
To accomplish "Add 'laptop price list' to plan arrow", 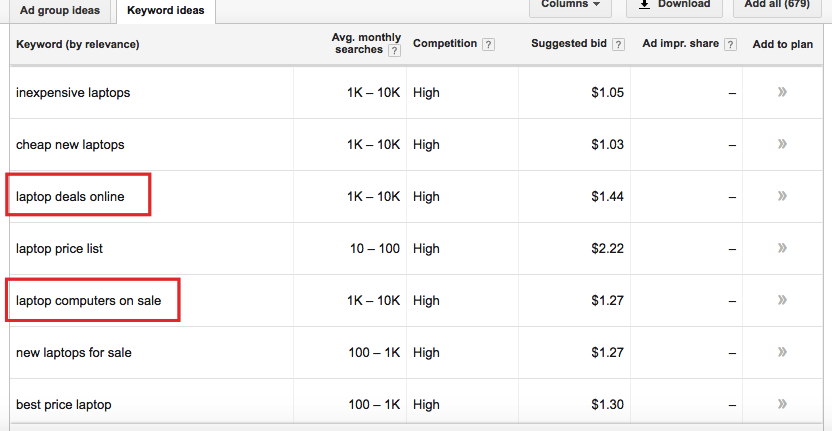I will [782, 248].
